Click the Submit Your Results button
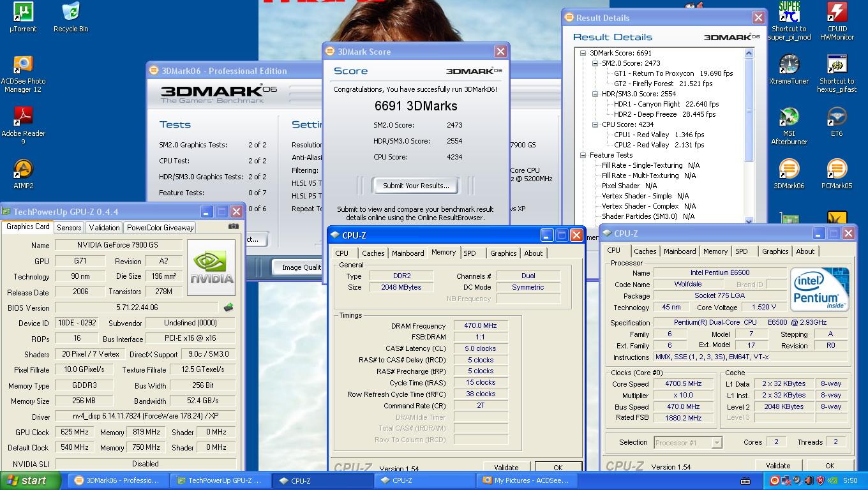The height and width of the screenshot is (490, 868). point(416,186)
